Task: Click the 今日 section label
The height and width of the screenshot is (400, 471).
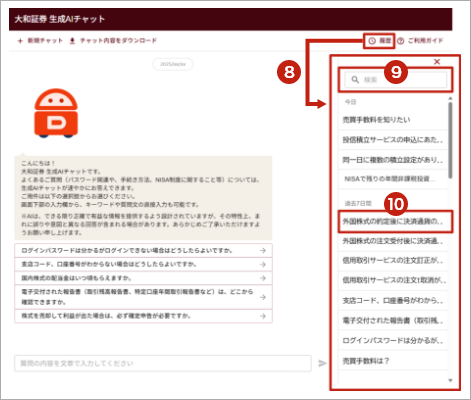Action: (350, 102)
